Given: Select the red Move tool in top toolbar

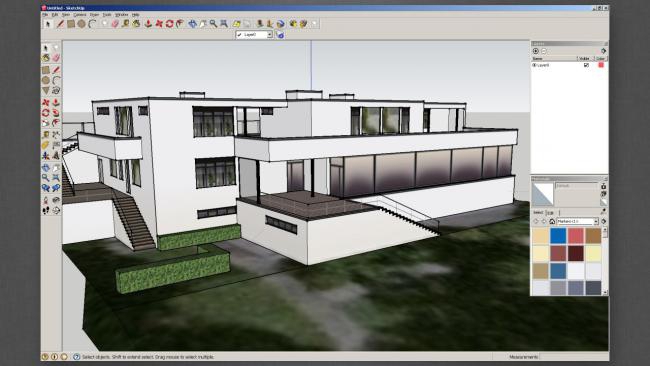Looking at the screenshot, I should pos(159,24).
